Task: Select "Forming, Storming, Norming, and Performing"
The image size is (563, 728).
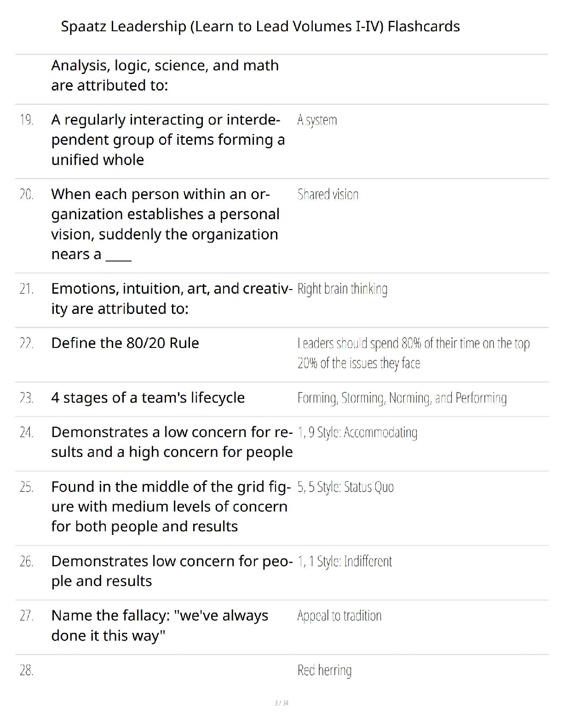Action: pyautogui.click(x=402, y=398)
